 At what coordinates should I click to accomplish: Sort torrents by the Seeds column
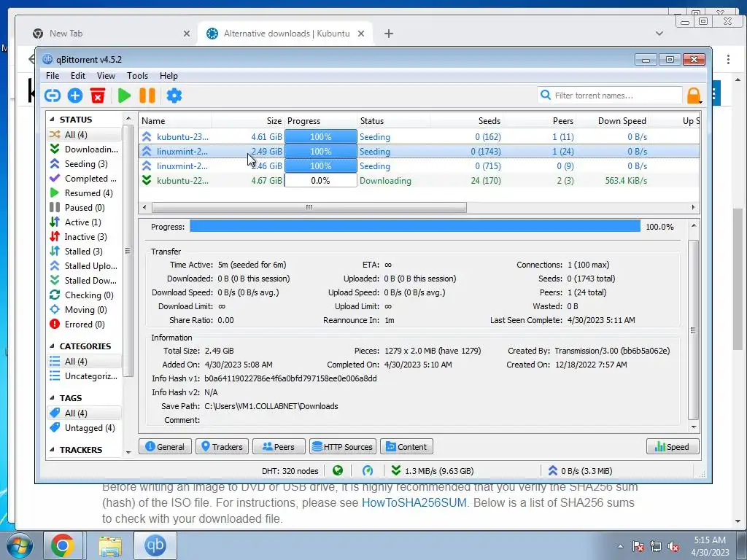pos(466,121)
